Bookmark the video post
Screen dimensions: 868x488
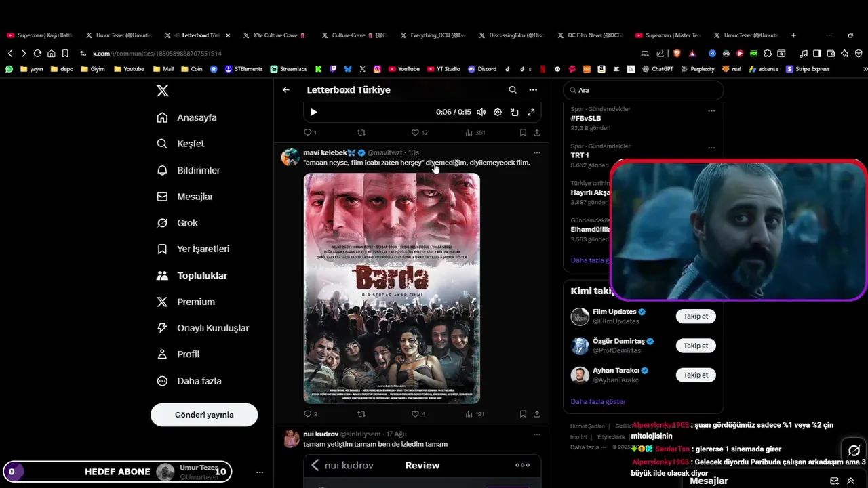[523, 132]
